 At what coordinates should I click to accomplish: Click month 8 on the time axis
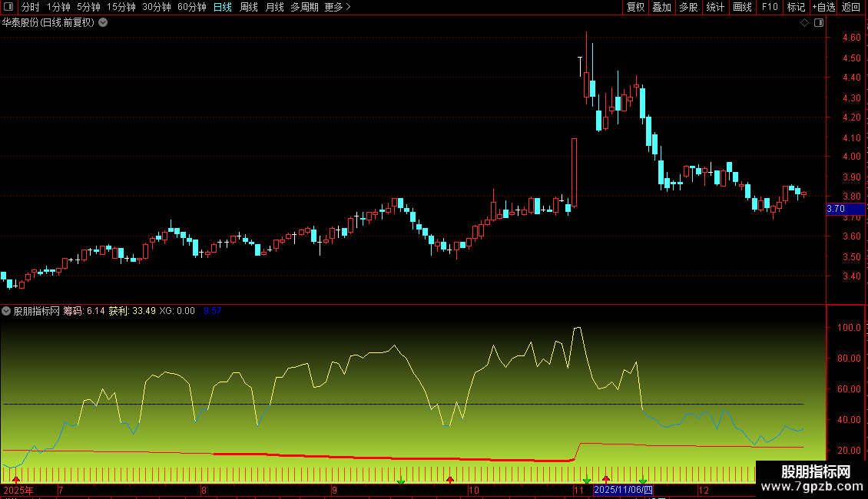[204, 490]
